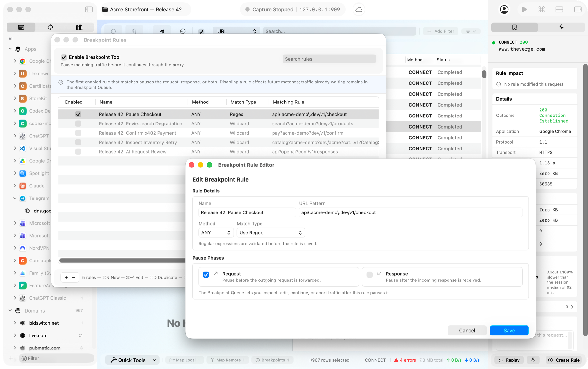Select the library books tab in sidebar

coord(79,27)
